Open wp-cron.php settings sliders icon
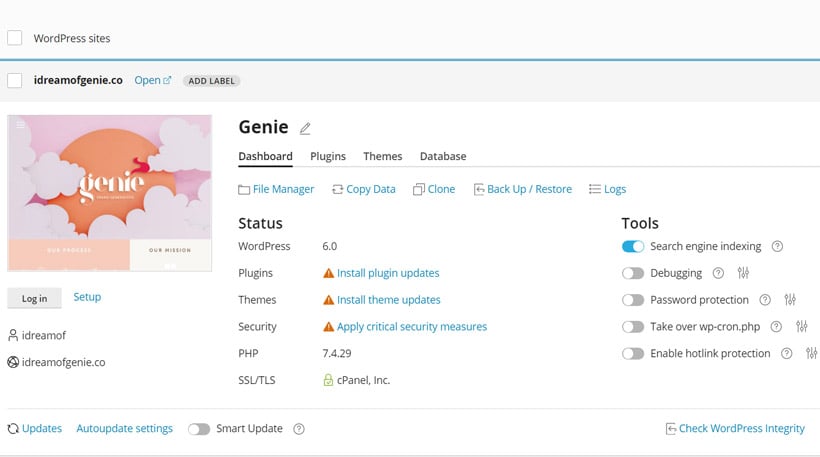The width and height of the screenshot is (820, 457). [x=802, y=327]
